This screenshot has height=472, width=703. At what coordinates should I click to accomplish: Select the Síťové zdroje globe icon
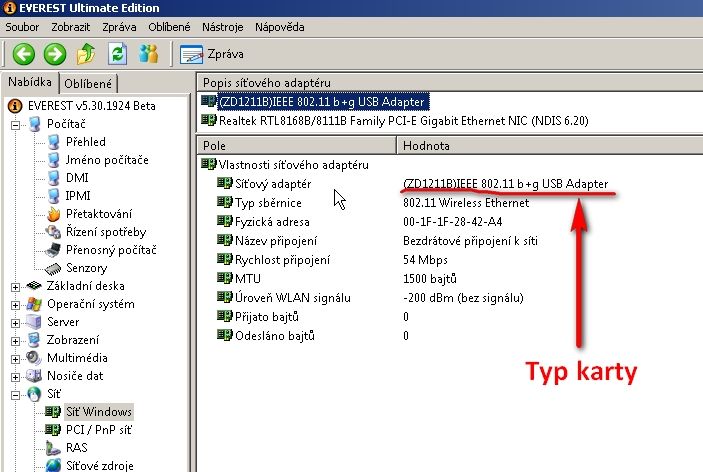click(x=53, y=465)
